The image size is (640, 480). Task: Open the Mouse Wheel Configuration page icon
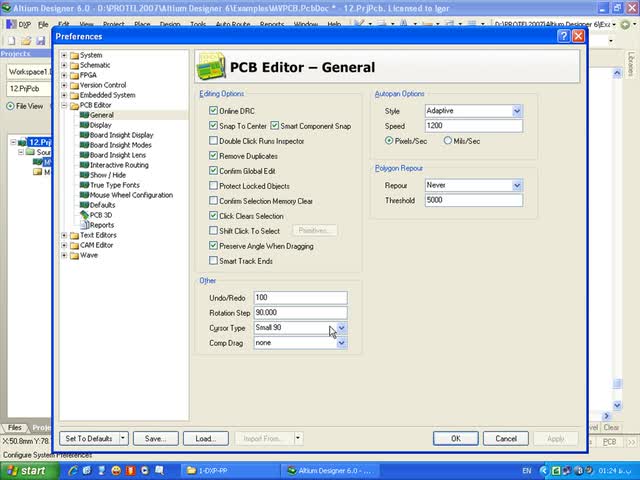pos(84,195)
